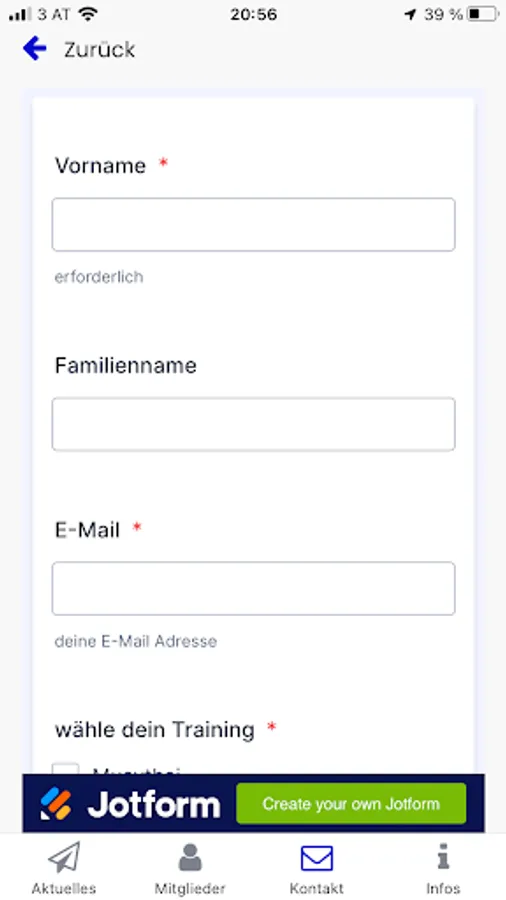Click Create your own Jotform button
506x900 pixels.
tap(351, 804)
